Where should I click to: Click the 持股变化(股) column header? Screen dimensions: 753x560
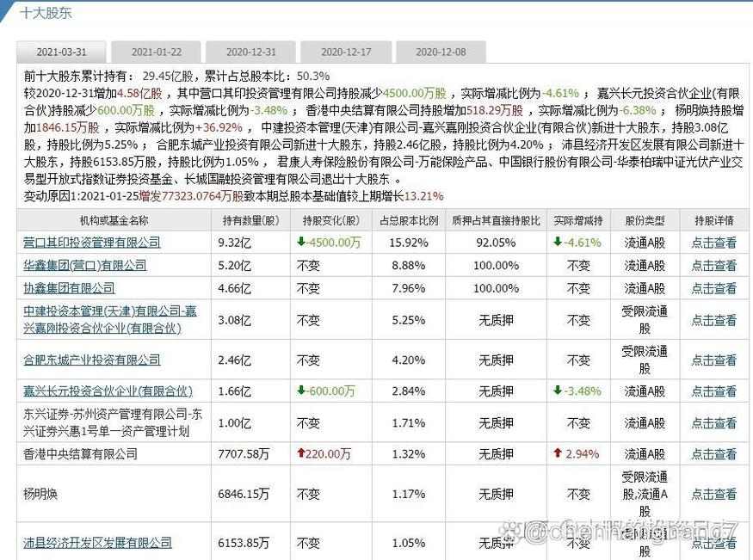[x=330, y=220]
